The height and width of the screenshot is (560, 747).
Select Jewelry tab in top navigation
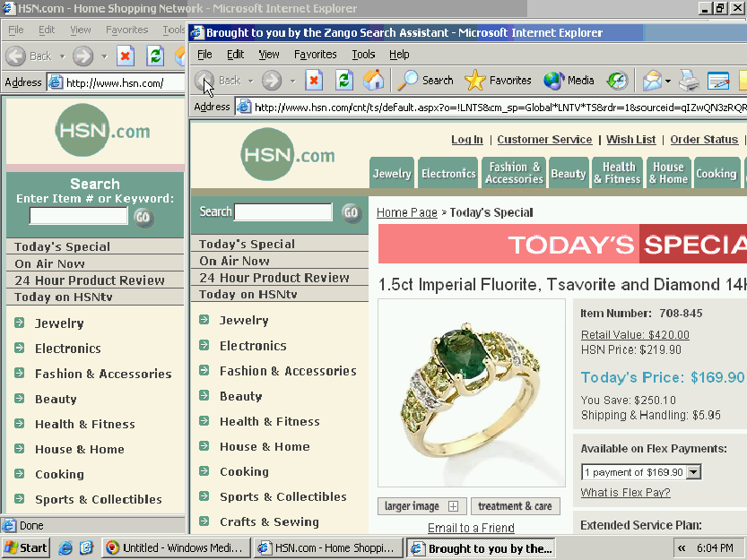click(392, 172)
